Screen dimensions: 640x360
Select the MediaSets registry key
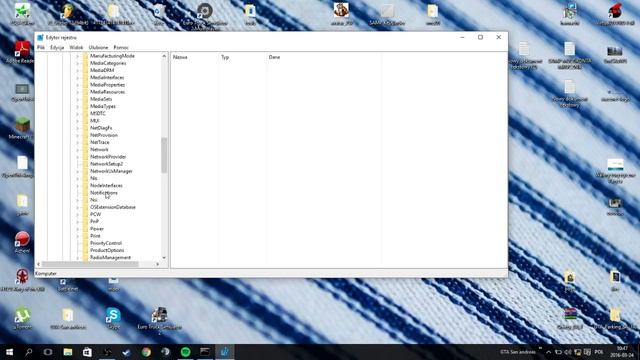click(x=101, y=99)
